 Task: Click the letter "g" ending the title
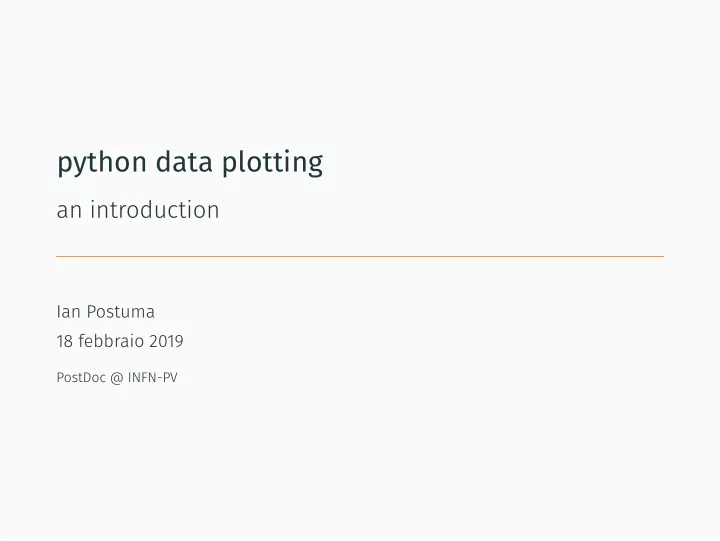[316, 165]
